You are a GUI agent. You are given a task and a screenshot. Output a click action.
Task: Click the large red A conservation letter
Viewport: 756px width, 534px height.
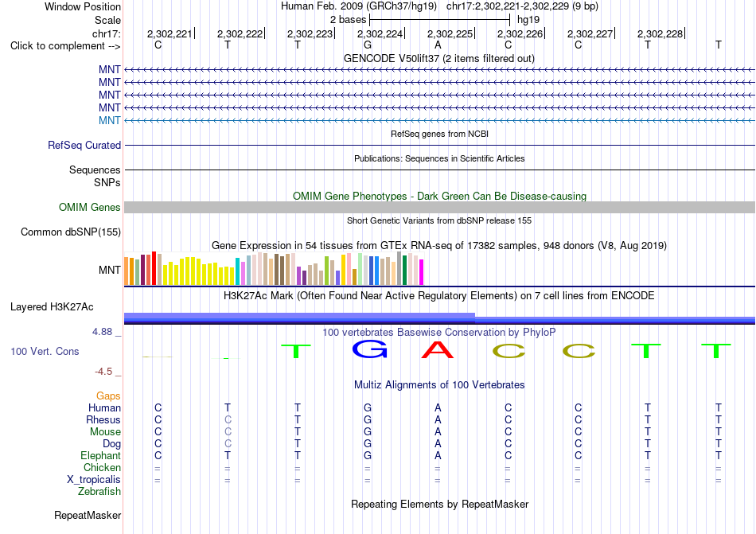pyautogui.click(x=438, y=349)
